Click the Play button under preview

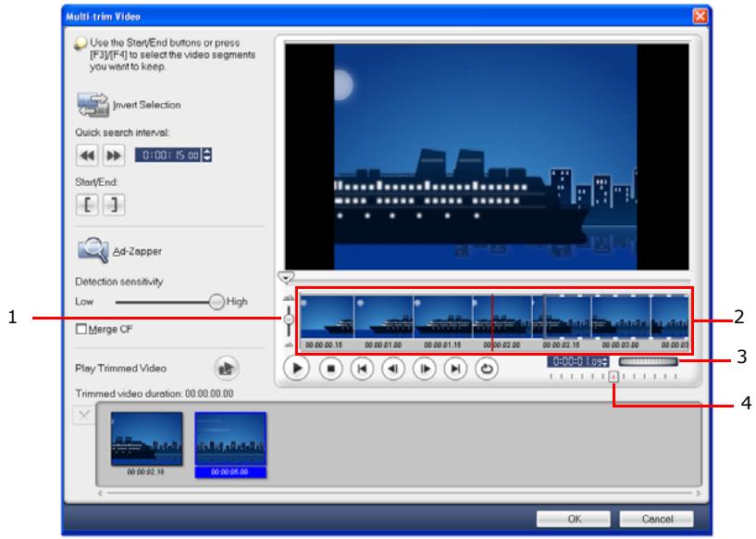pyautogui.click(x=296, y=369)
